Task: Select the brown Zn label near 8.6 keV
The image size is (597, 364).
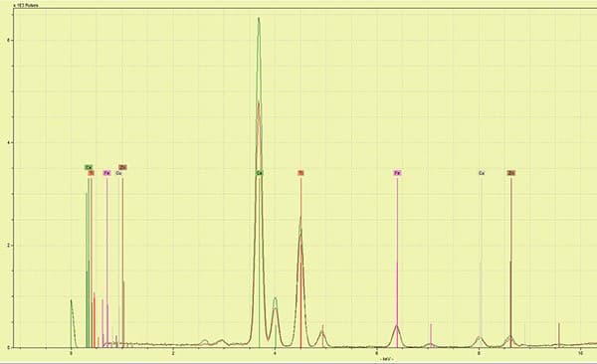Action: coord(511,173)
